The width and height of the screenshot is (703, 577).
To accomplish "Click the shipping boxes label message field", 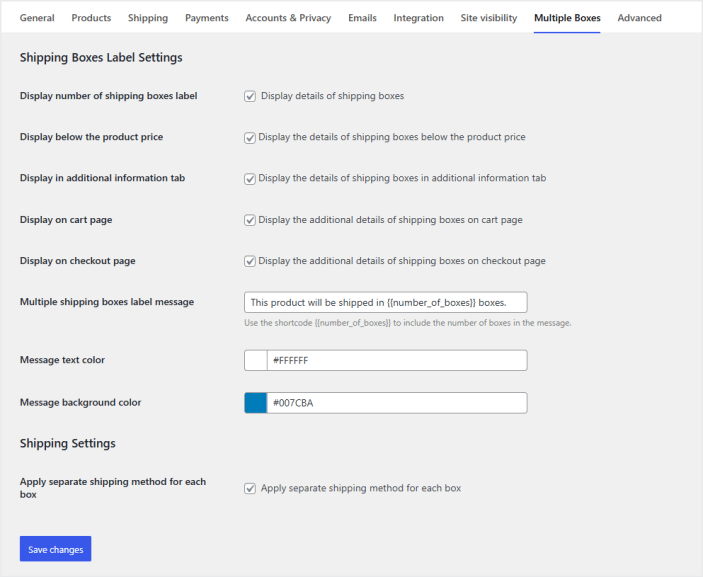I will pyautogui.click(x=385, y=302).
